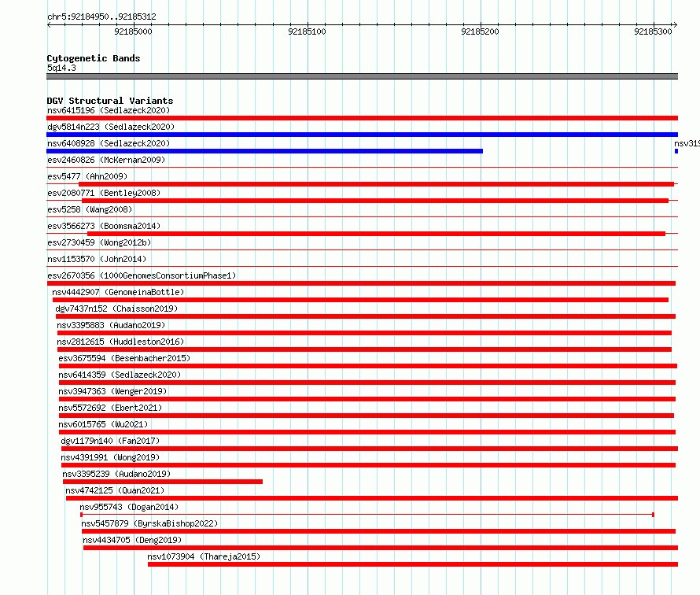Click the dgv7437n152 (Chaisson2019) label
The image size is (700, 595).
pos(116,309)
